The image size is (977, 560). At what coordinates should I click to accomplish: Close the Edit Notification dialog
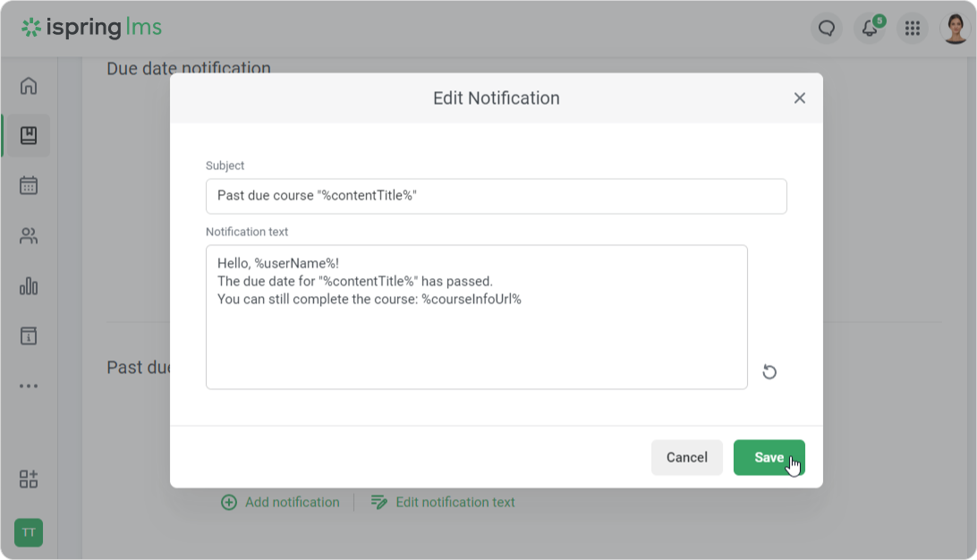800,98
